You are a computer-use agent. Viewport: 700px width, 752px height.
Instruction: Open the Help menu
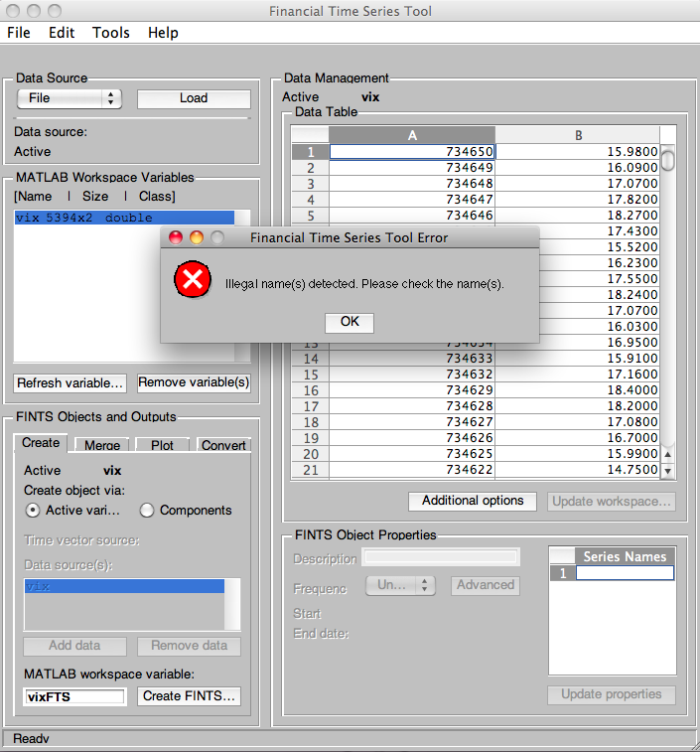click(163, 33)
